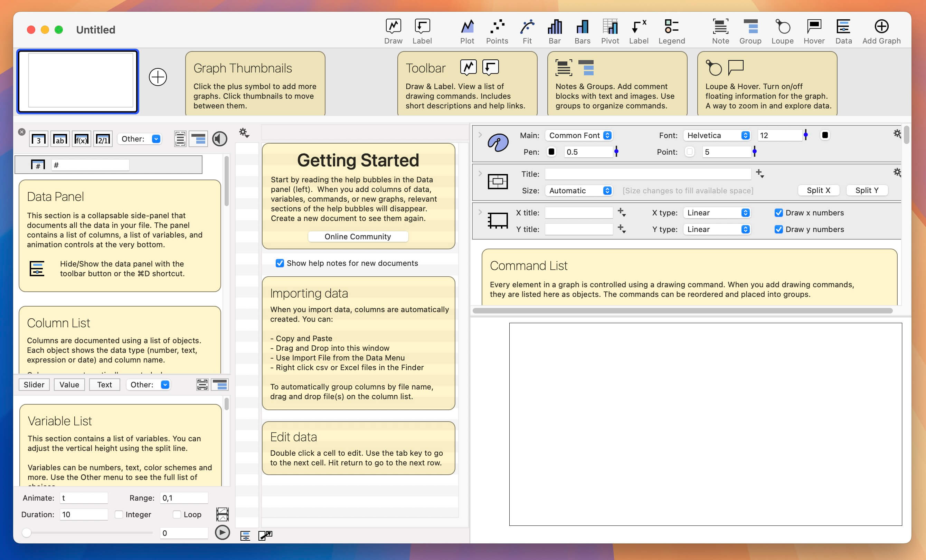The width and height of the screenshot is (926, 560).
Task: Click the Online Community button
Action: (x=358, y=236)
